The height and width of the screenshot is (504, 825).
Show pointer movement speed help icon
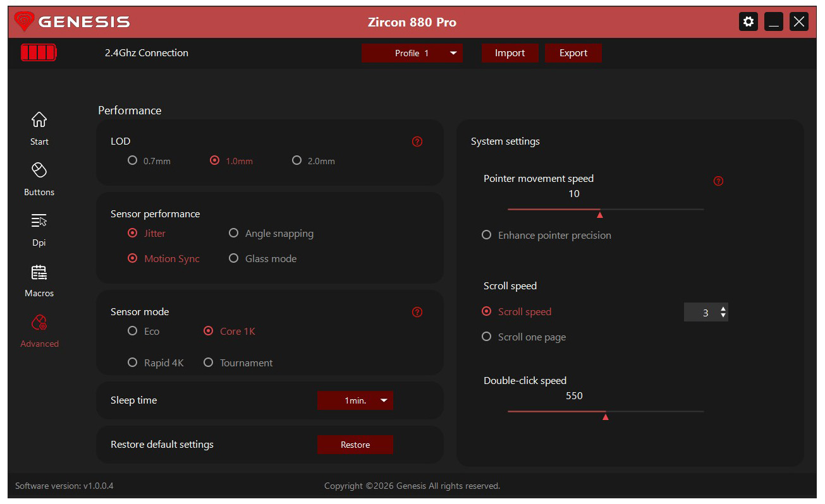(x=718, y=181)
